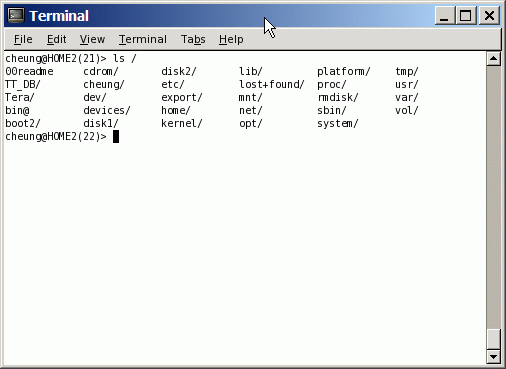The image size is (506, 369).
Task: Click the dev/ directory entry
Action: click(x=95, y=97)
